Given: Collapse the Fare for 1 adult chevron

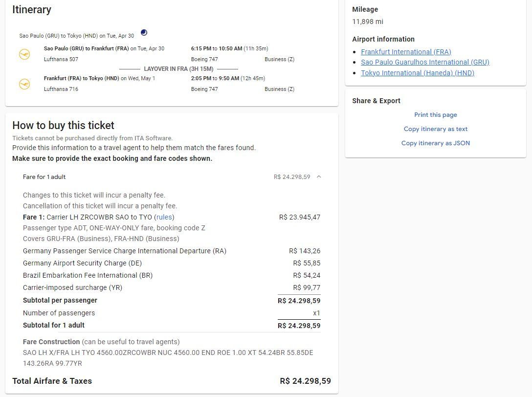Looking at the screenshot, I should (319, 177).
